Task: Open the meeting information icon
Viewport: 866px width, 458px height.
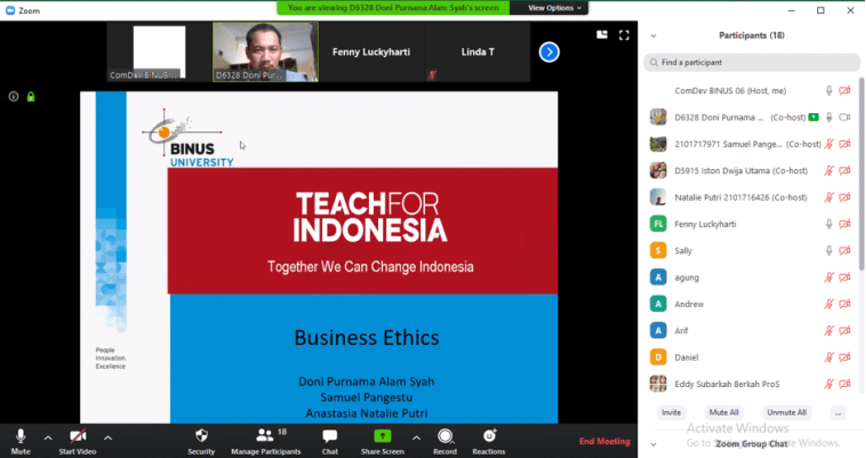Action: click(x=13, y=97)
